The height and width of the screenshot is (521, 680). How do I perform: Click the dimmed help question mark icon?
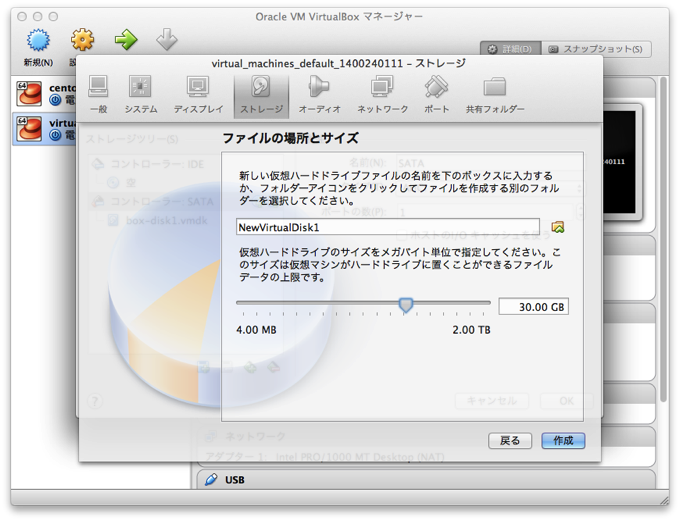pyautogui.click(x=95, y=400)
